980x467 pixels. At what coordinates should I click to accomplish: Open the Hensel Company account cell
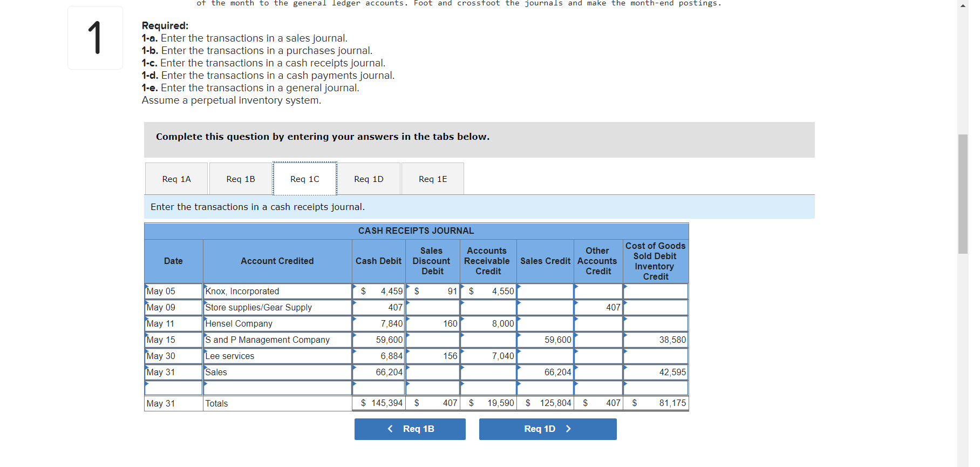(277, 323)
